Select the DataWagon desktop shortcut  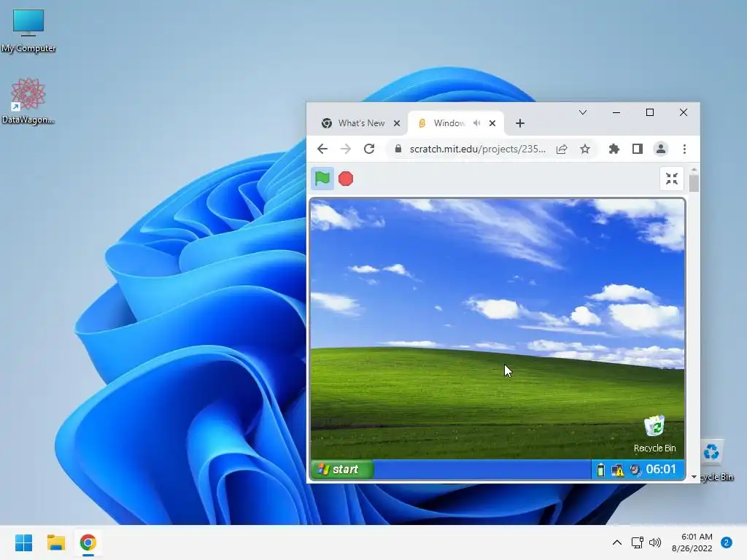28,101
